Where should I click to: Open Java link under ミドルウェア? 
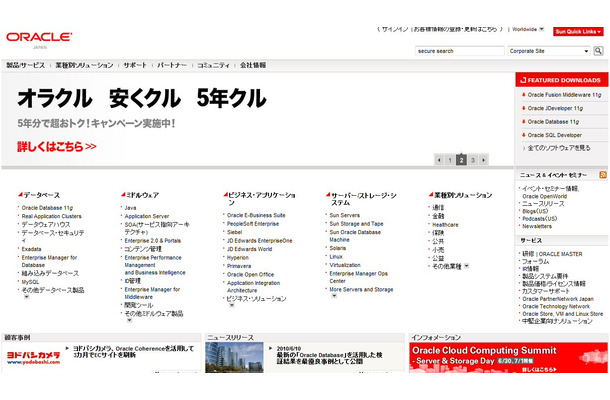(x=130, y=208)
